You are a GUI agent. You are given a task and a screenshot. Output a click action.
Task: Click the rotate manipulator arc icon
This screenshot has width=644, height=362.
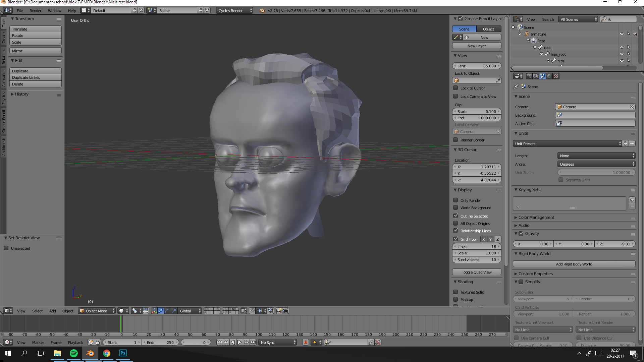[x=167, y=311]
